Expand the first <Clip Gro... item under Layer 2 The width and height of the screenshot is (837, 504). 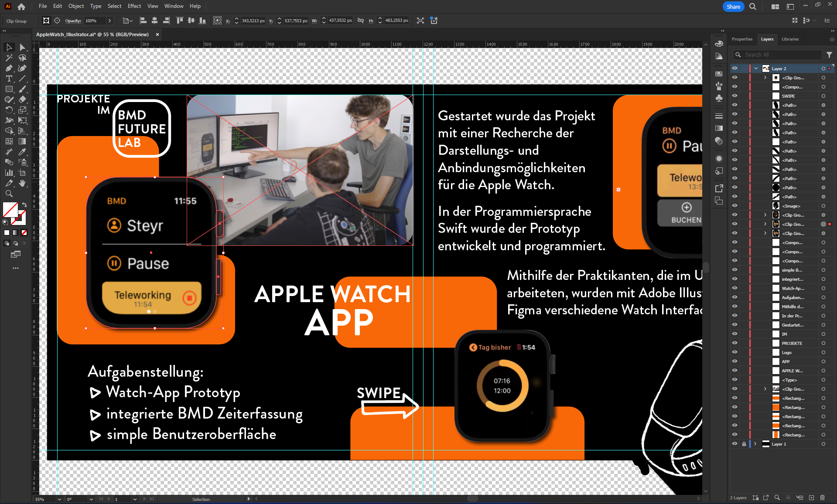tap(765, 78)
